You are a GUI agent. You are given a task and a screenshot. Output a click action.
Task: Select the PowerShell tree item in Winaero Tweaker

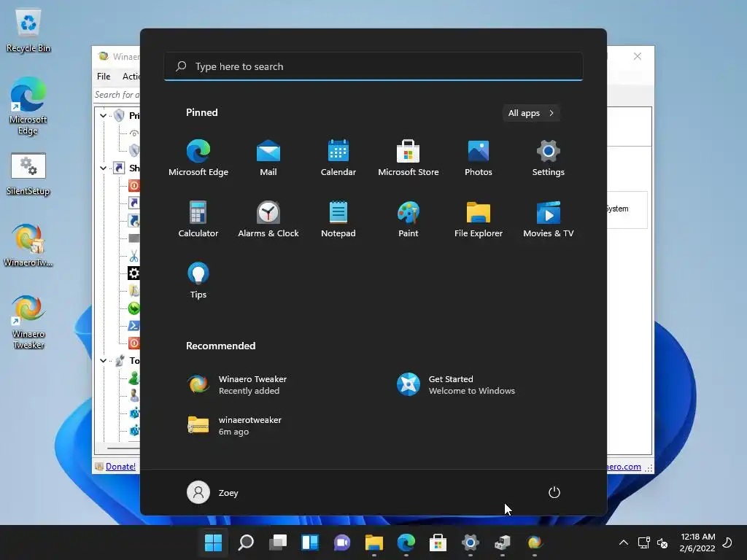point(134,326)
